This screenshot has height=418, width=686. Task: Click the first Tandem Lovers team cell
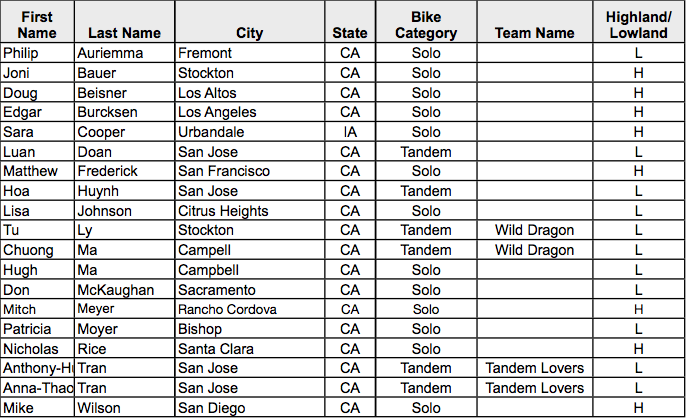pos(534,368)
